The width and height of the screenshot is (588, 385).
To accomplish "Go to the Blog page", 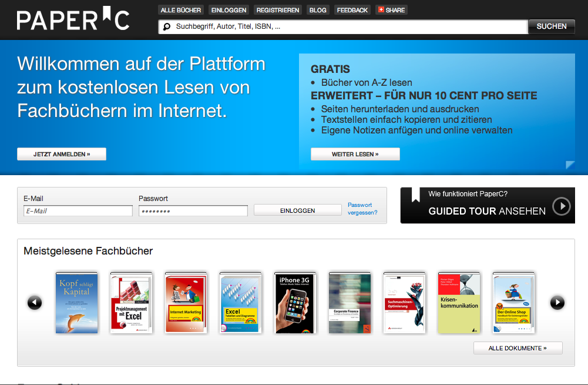I will click(318, 10).
